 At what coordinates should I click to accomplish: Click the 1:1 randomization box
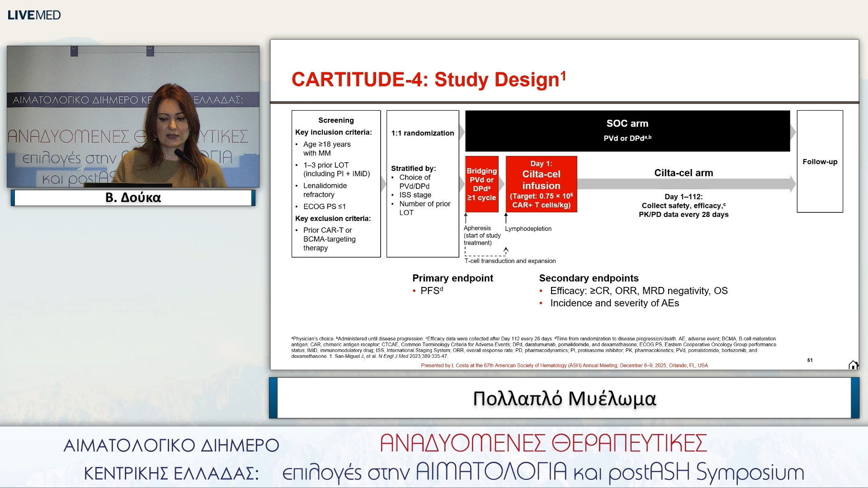[x=422, y=184]
